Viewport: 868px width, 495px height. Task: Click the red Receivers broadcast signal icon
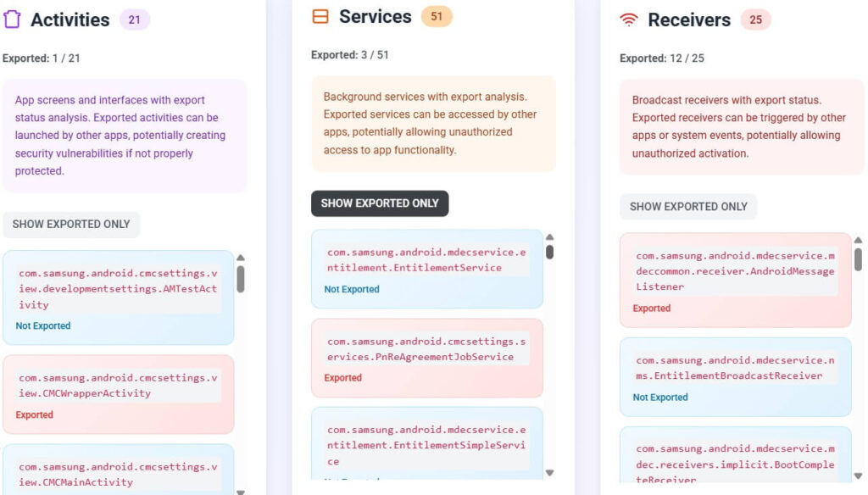[628, 19]
